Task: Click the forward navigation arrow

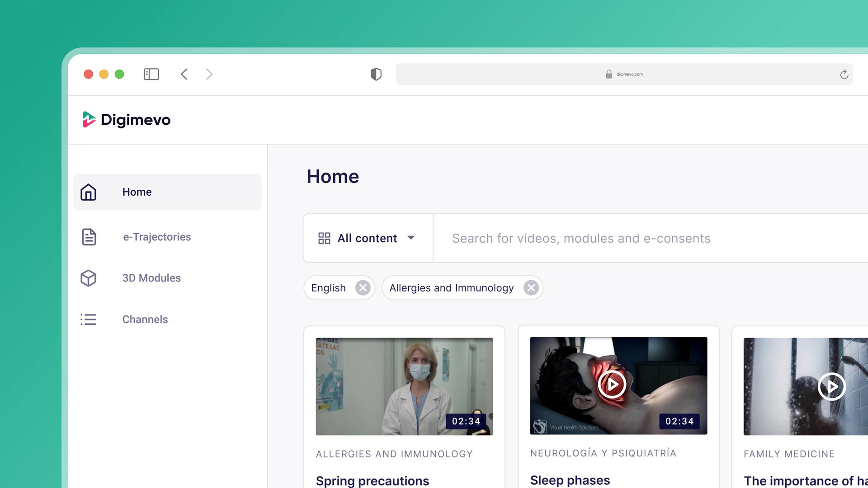Action: [209, 74]
